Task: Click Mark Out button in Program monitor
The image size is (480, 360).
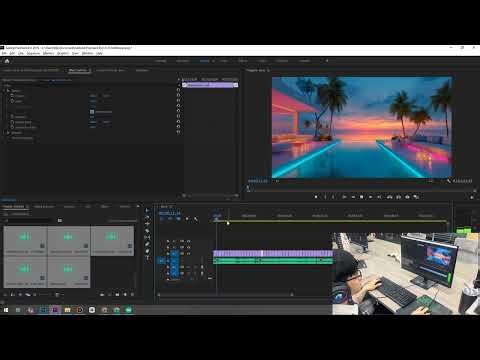Action: point(333,197)
